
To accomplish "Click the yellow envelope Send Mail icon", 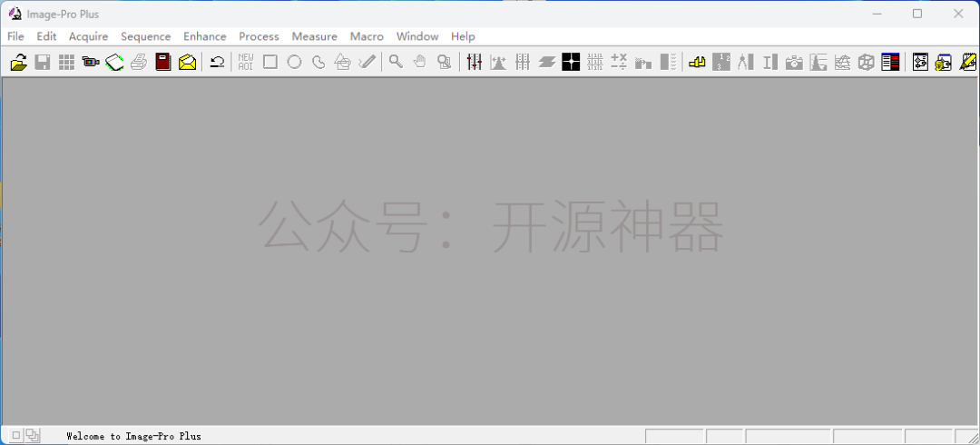I will click(x=188, y=62).
